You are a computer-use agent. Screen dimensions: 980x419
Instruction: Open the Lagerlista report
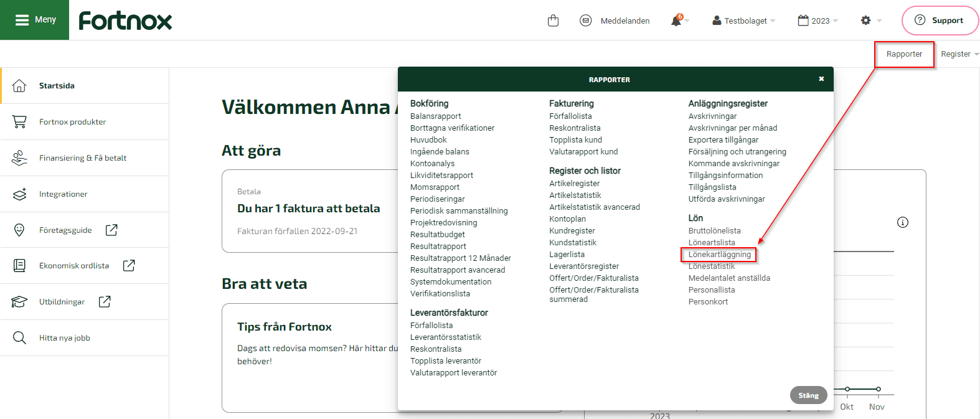tap(567, 254)
